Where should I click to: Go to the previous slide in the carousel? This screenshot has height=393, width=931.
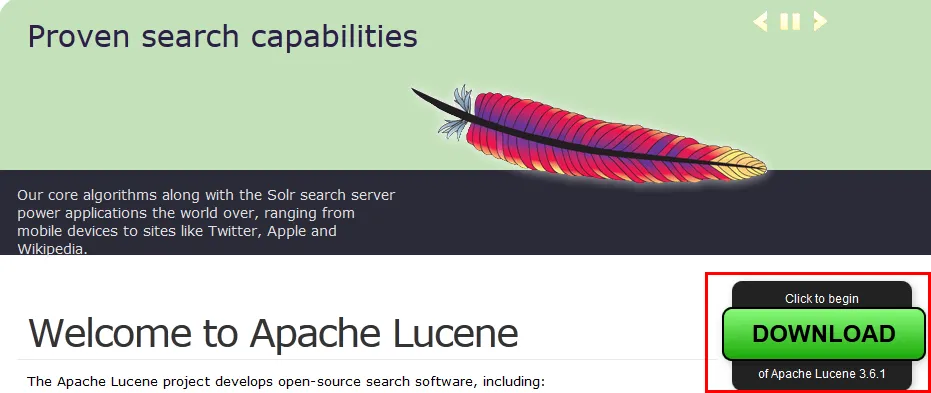[760, 21]
